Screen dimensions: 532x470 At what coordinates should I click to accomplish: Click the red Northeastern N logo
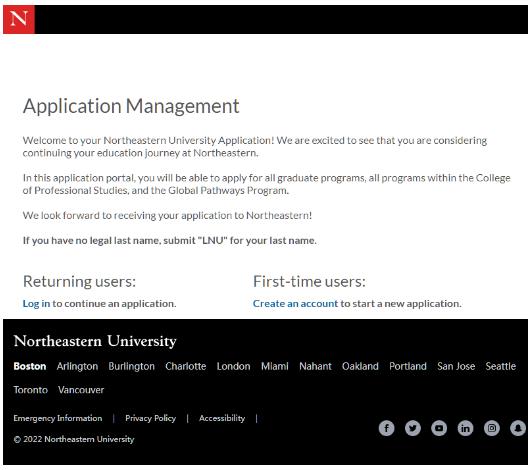click(19, 19)
